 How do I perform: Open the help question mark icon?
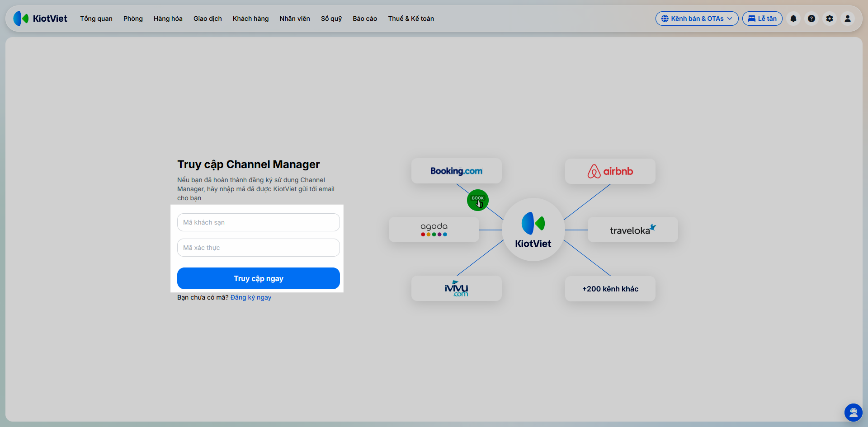(811, 19)
